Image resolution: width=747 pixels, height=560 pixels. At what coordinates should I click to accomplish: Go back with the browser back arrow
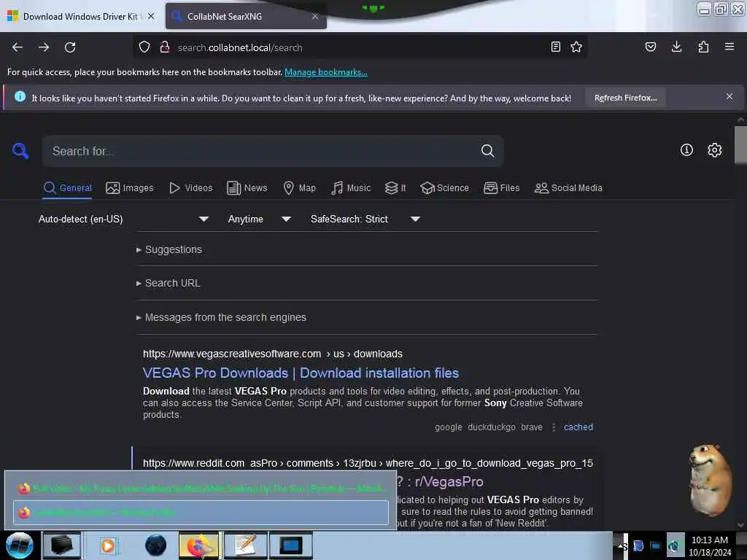(x=18, y=47)
